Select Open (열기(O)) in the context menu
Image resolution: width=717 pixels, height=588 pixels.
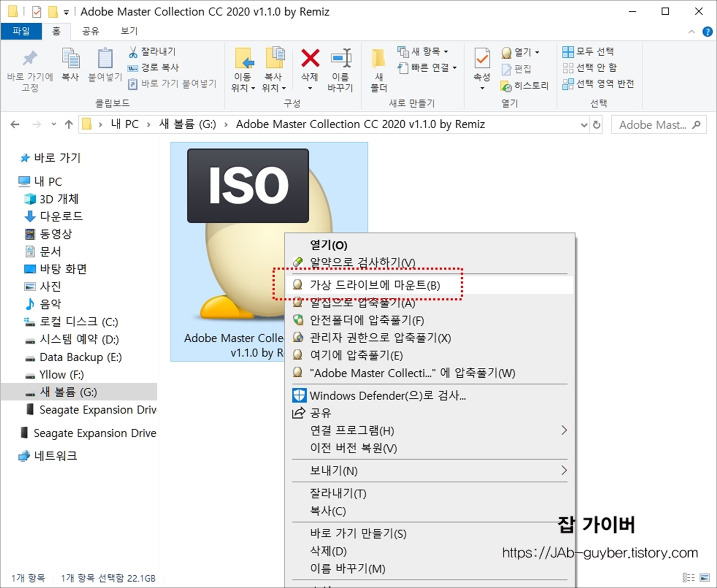(x=430, y=245)
